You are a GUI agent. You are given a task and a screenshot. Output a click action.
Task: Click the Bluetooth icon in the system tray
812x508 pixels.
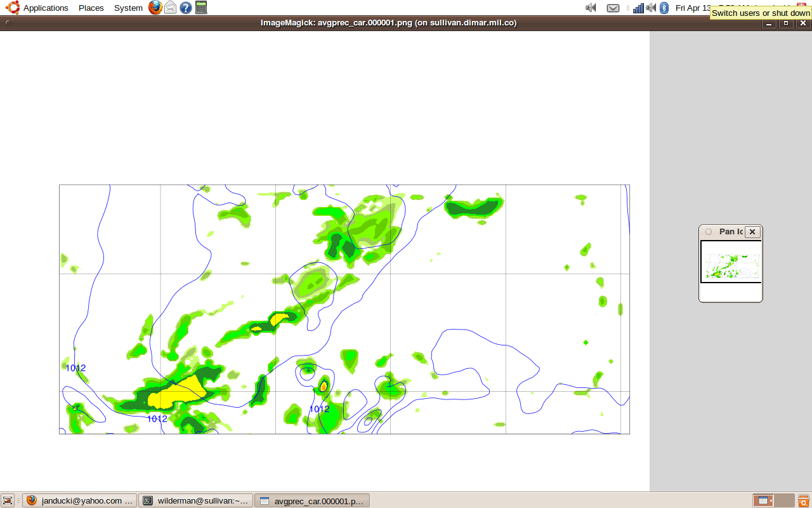[x=664, y=8]
